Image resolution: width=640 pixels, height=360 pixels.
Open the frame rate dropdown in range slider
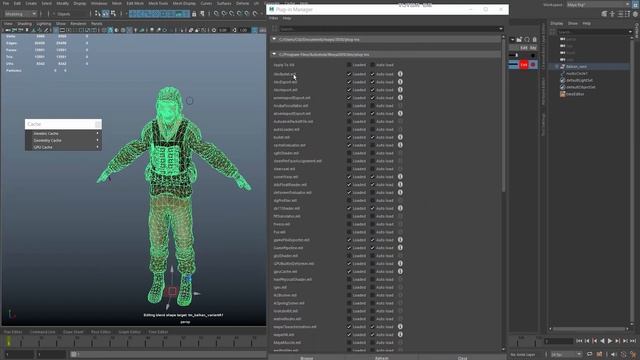567,354
